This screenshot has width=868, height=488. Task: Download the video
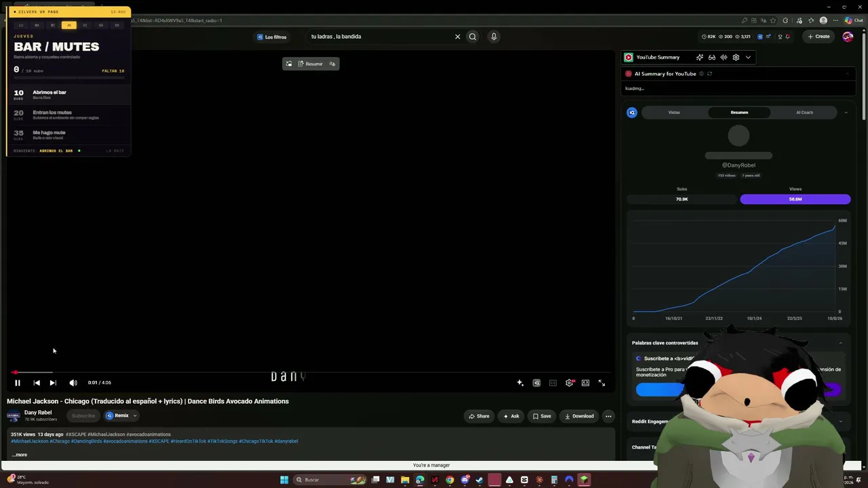[x=579, y=416]
